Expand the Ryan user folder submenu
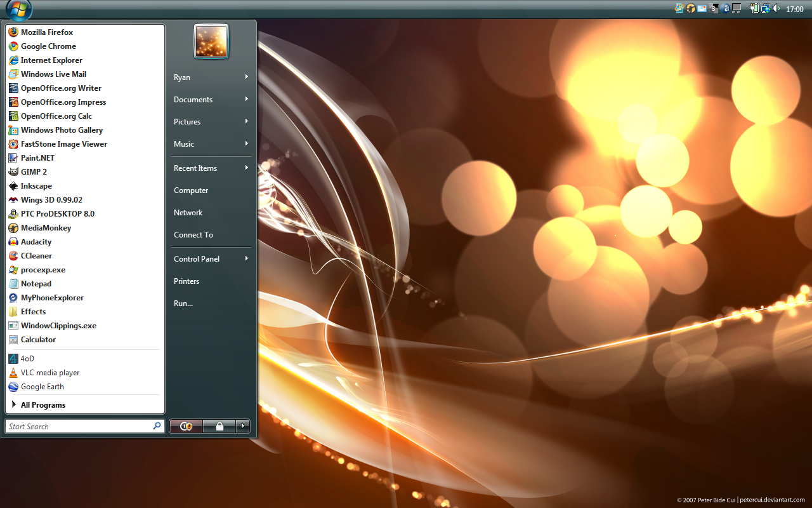Screen dimensions: 812x508 tap(211, 77)
